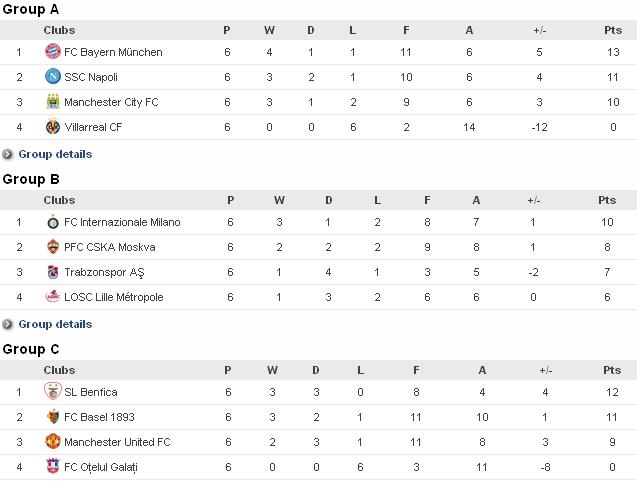The height and width of the screenshot is (481, 637).
Task: Open the Group B 'Group details' link
Action: pyautogui.click(x=55, y=324)
